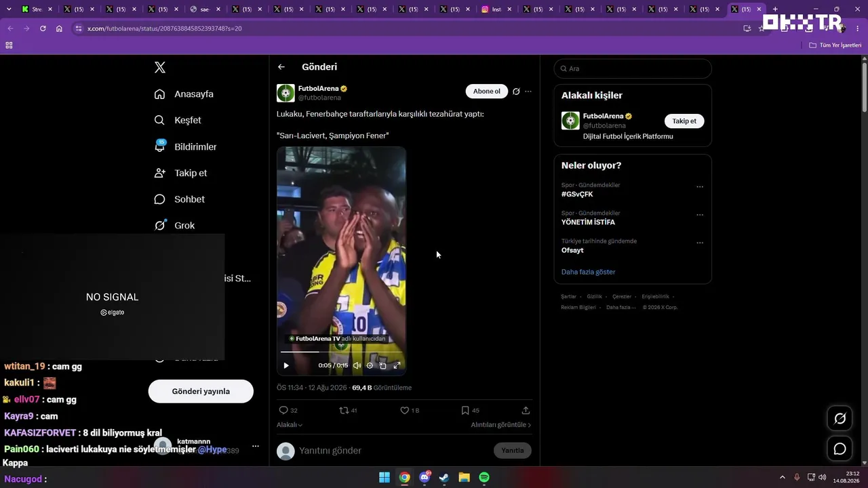
Task: Go to Chrome home page button
Action: click(59, 28)
